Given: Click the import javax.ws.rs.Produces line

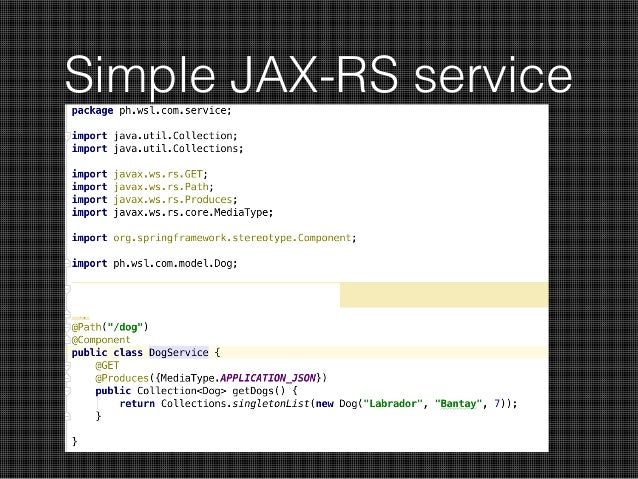Looking at the screenshot, I should click(154, 199).
